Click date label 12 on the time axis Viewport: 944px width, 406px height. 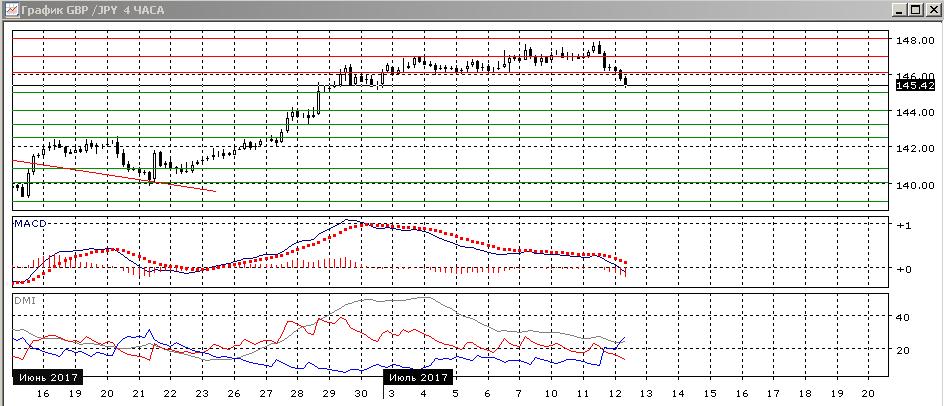click(x=615, y=393)
